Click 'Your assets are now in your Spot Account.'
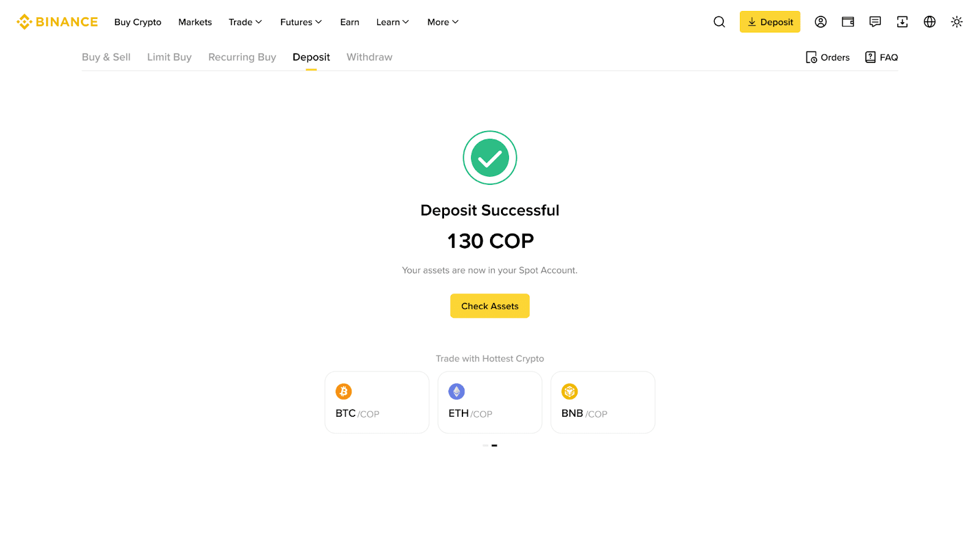 point(490,270)
